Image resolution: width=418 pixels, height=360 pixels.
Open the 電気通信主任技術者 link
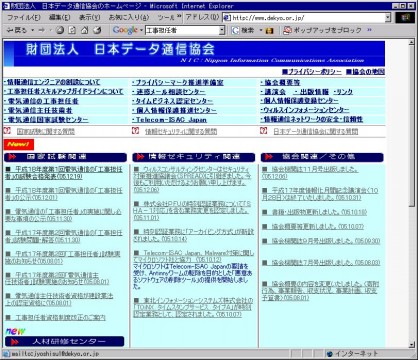pos(38,110)
